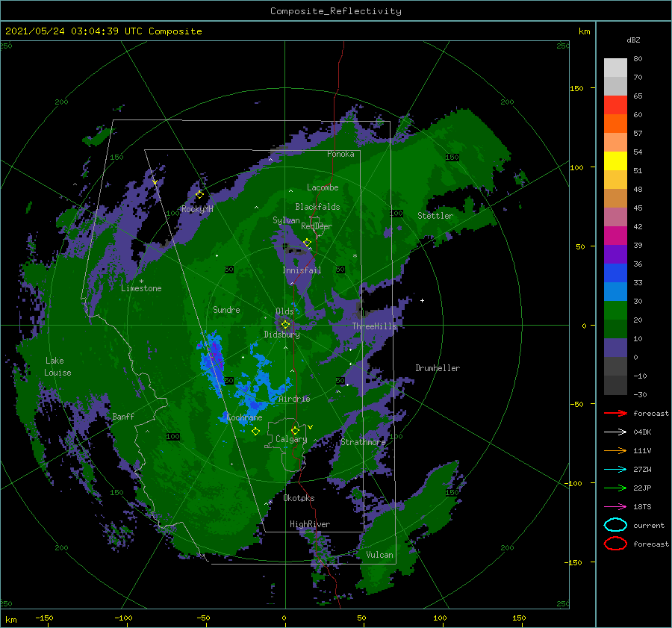The width and height of the screenshot is (672, 628).
Task: Select the red 65 dBZ legend swatch
Action: point(615,105)
